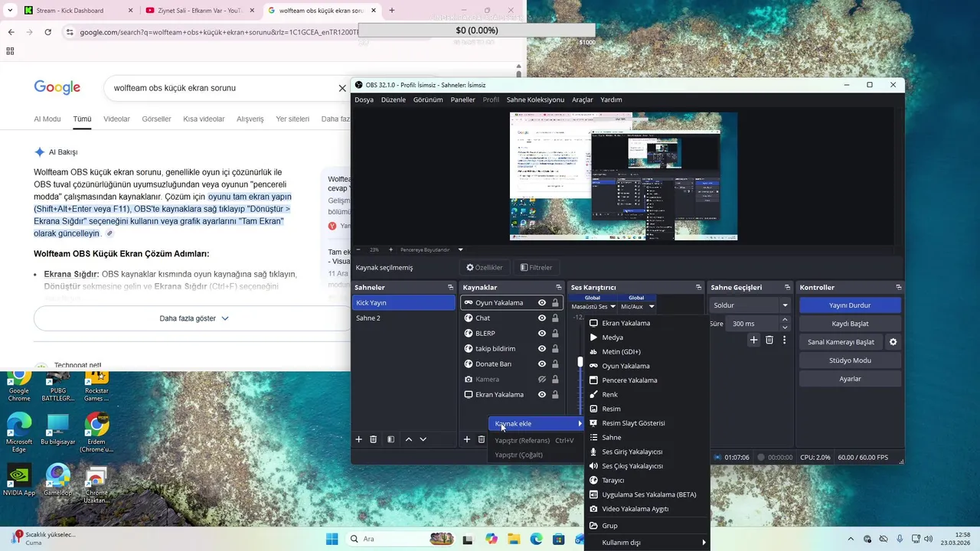Choose Tarayıcı source type
The height and width of the screenshot is (551, 980).
(648, 481)
